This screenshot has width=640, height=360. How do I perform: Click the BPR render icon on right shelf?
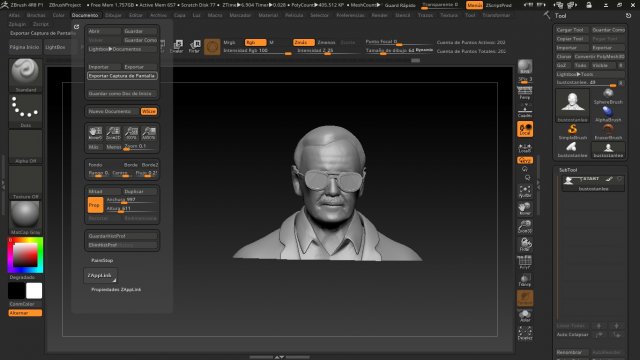525,67
